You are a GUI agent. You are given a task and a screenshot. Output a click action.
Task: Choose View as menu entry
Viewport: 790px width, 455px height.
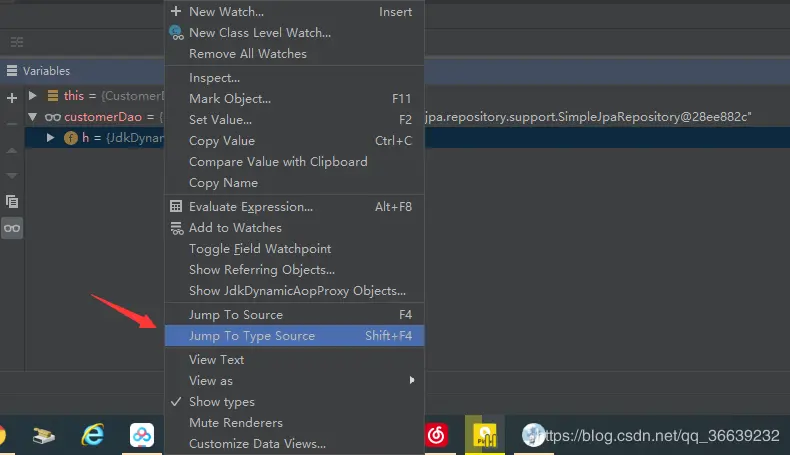294,381
